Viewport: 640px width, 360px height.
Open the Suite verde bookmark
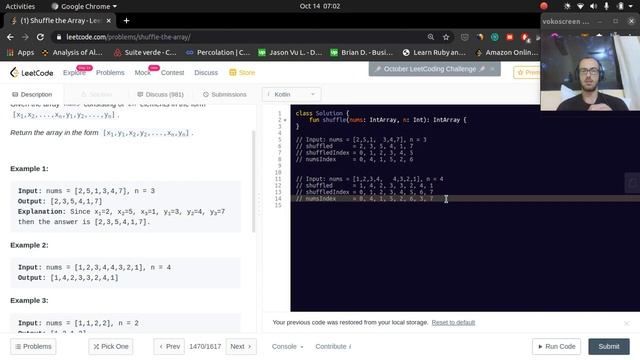[x=145, y=53]
